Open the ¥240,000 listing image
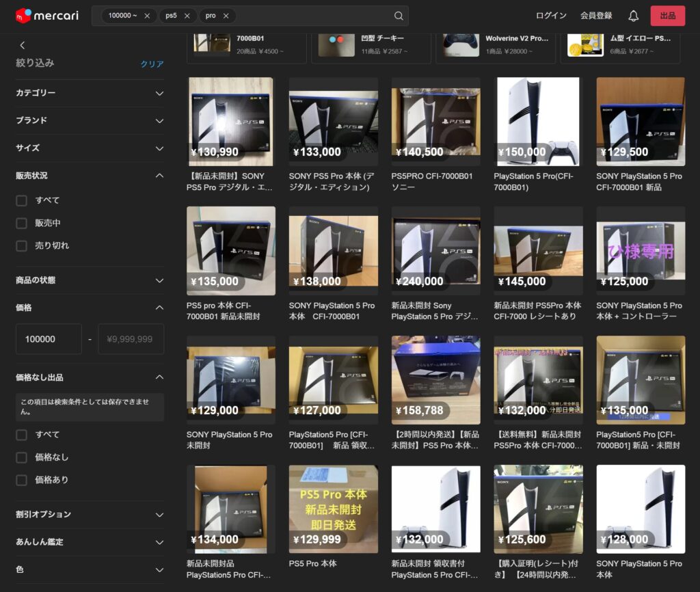 tap(435, 250)
